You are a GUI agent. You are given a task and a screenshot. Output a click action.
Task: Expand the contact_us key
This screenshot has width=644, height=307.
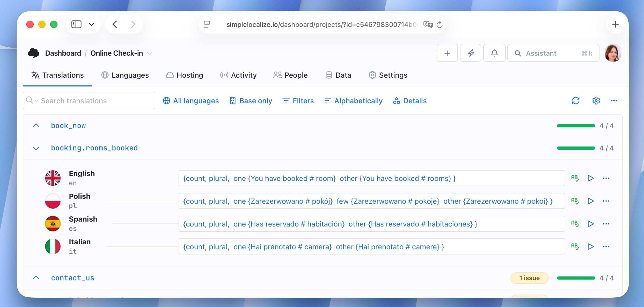tap(36, 278)
